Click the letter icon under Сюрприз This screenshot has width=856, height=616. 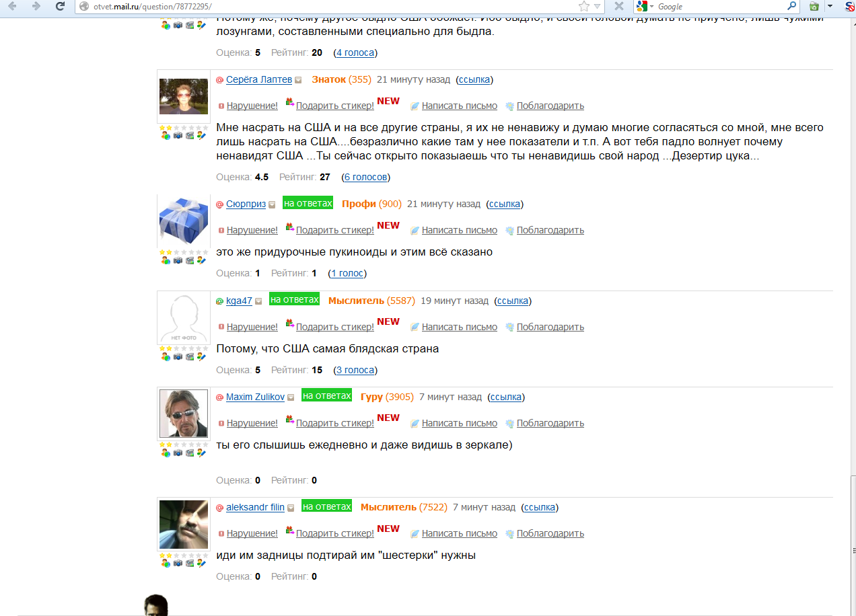pos(415,231)
